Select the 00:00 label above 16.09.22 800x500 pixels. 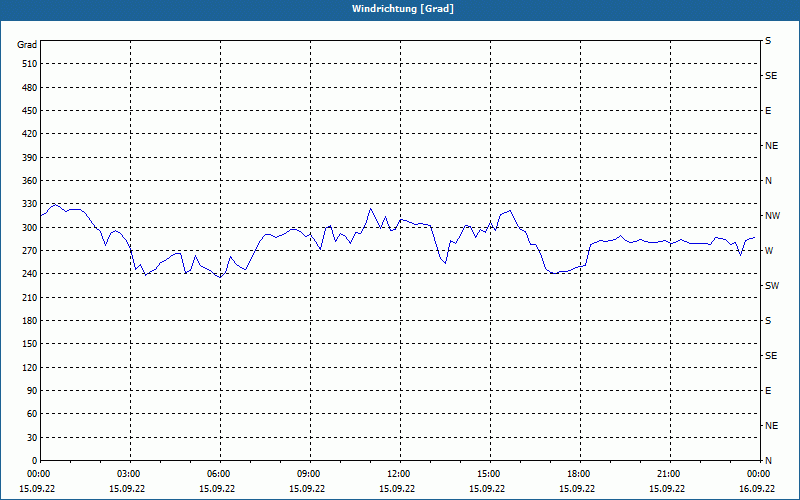pos(757,473)
